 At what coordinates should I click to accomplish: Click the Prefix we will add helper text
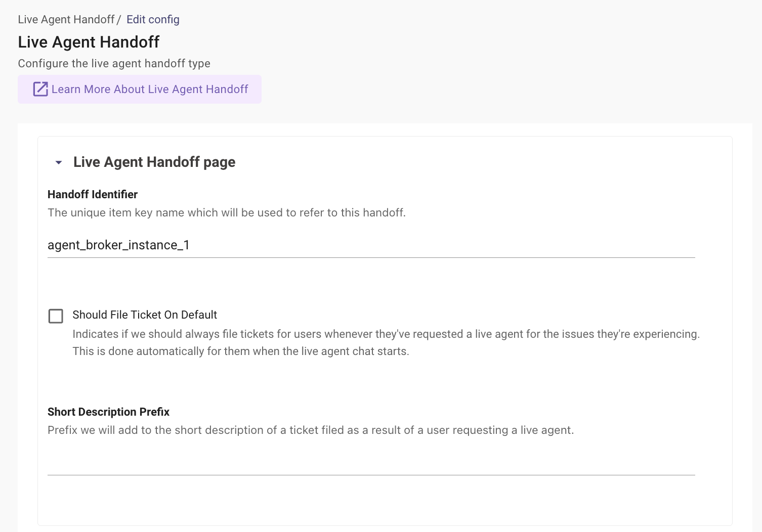click(311, 430)
